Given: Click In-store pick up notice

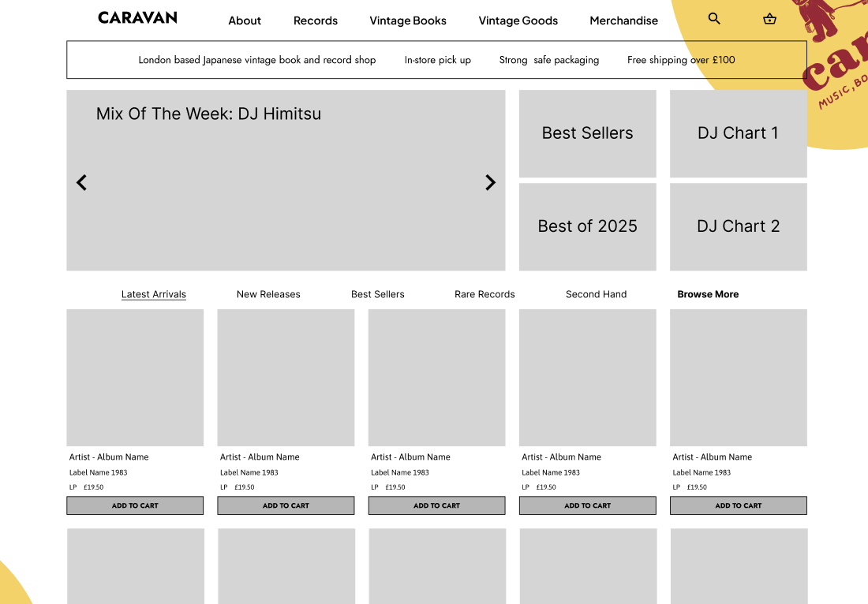Looking at the screenshot, I should [x=437, y=60].
